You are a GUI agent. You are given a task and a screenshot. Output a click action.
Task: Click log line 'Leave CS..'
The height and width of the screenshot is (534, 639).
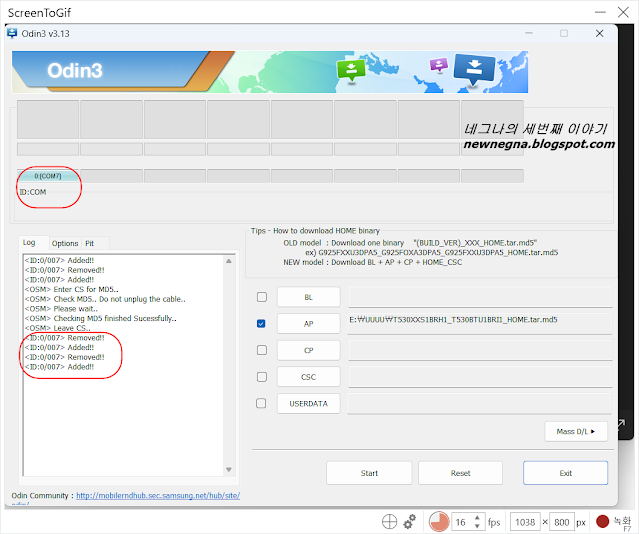pyautogui.click(x=57, y=328)
